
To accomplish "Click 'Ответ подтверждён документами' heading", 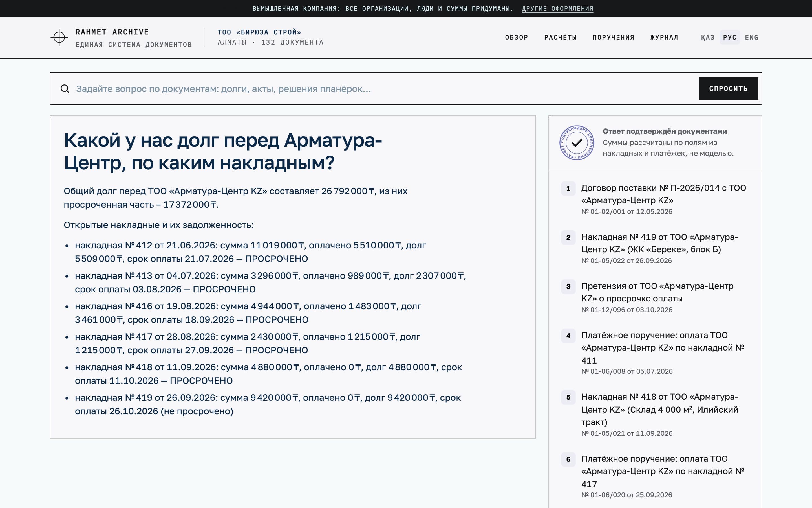I will point(665,131).
